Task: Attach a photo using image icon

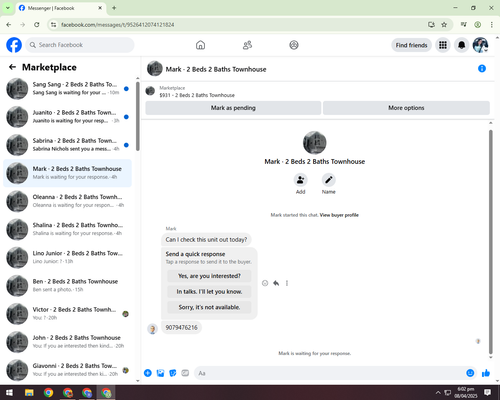Action: tap(160, 373)
